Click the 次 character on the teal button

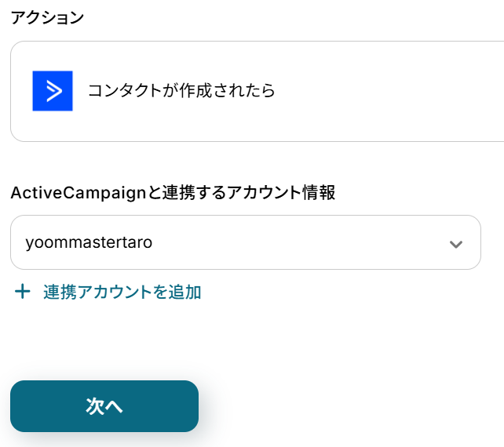[x=95, y=406]
